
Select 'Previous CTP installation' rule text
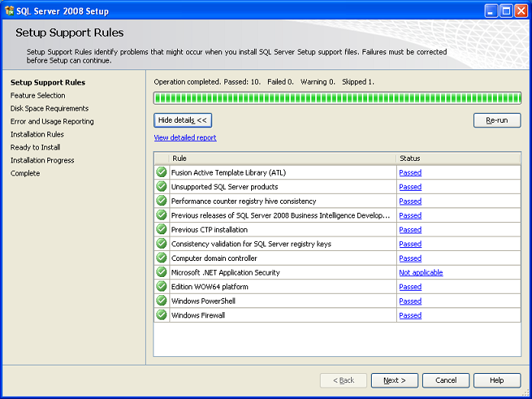coord(209,230)
